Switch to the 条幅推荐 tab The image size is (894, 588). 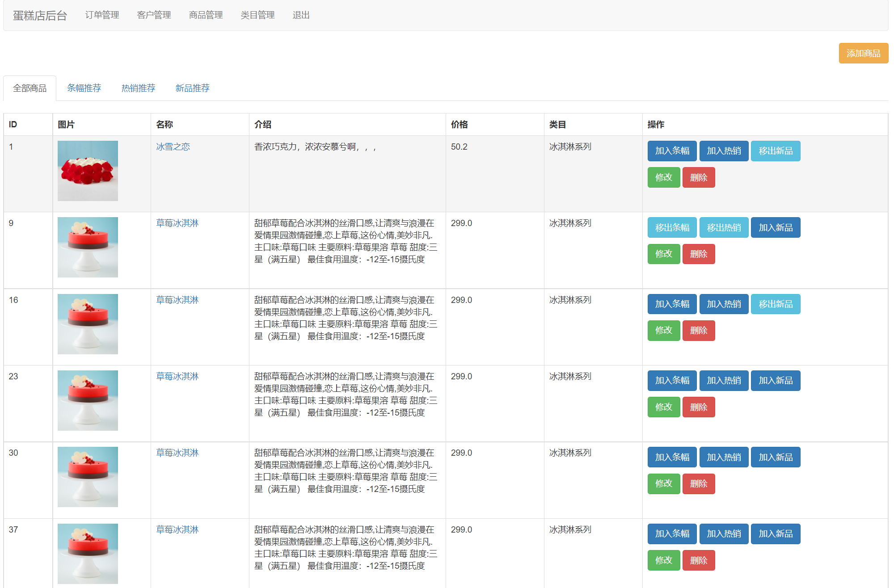(84, 88)
